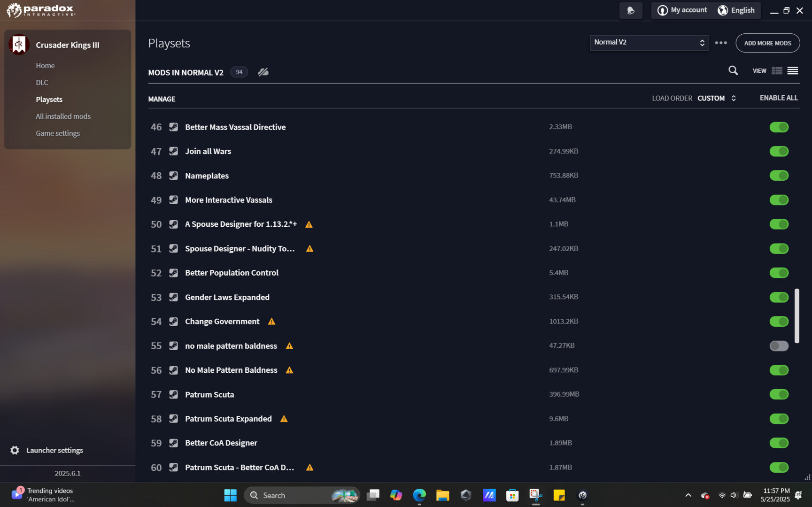Turn off More Interactive Vassals
The image size is (812, 507).
779,200
